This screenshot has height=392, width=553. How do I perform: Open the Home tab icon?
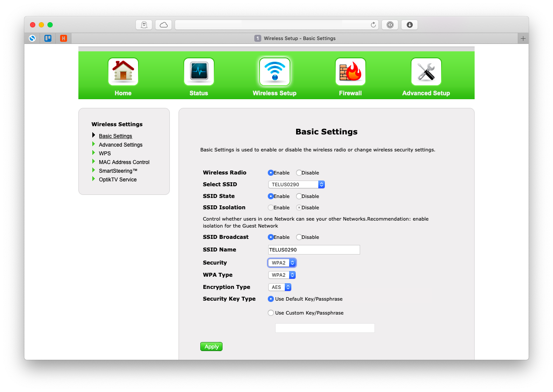(x=123, y=71)
